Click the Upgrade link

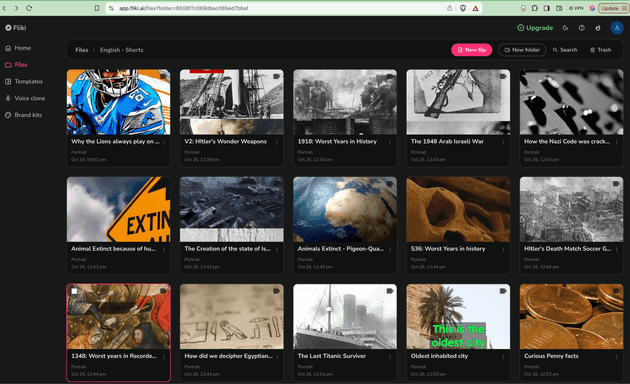[x=535, y=28]
